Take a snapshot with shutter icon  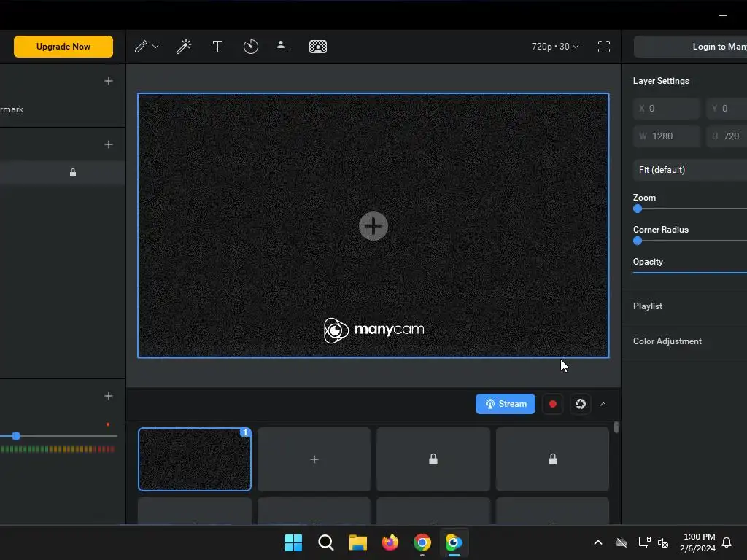click(580, 404)
